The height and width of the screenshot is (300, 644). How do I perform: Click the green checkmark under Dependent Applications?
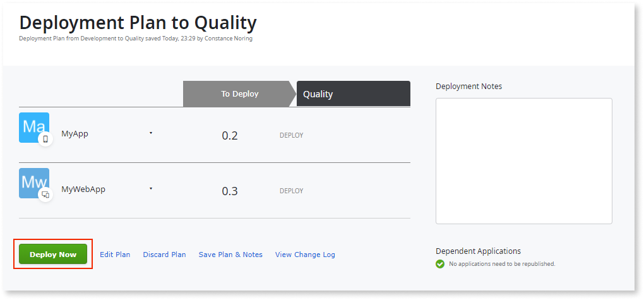coord(440,264)
